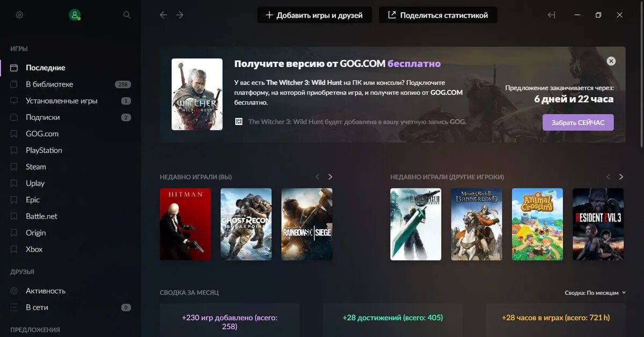Image resolution: width=644 pixels, height=337 pixels.
Task: Click the +28 достижений summary card
Action: coord(393,320)
